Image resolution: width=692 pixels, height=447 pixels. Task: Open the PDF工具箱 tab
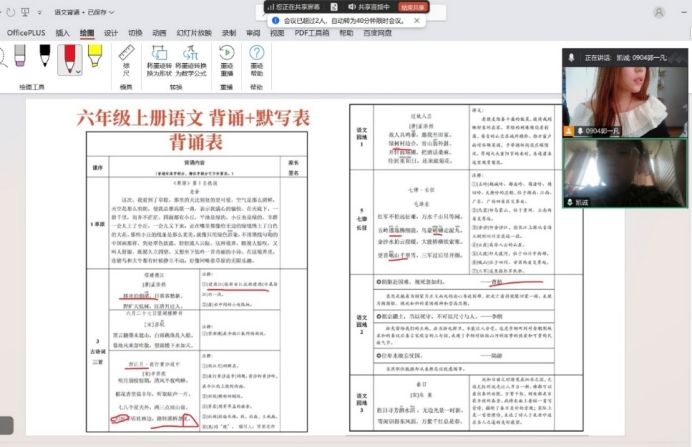pyautogui.click(x=312, y=33)
